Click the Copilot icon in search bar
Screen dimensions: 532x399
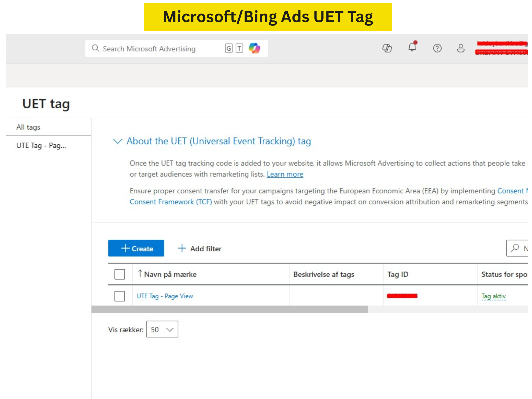coord(254,48)
